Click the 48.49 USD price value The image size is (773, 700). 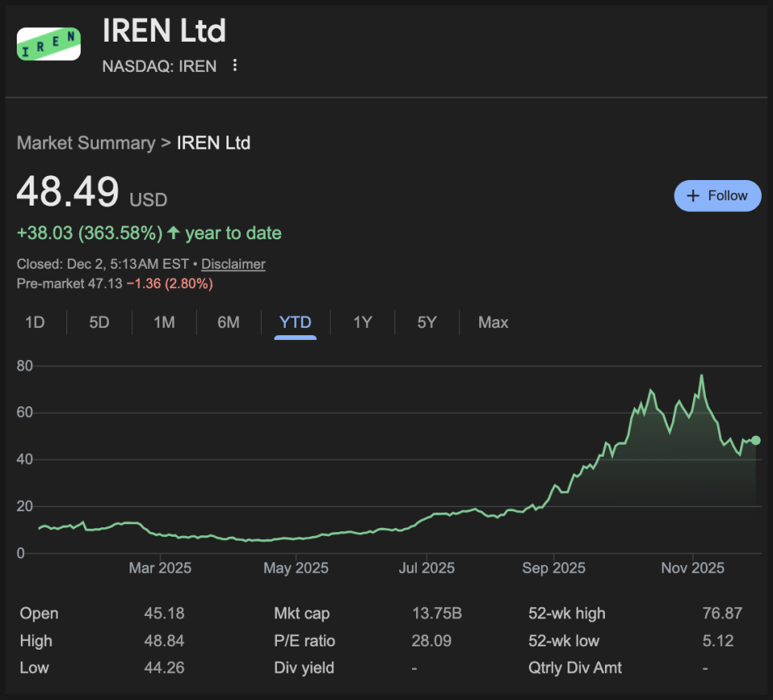(x=69, y=193)
